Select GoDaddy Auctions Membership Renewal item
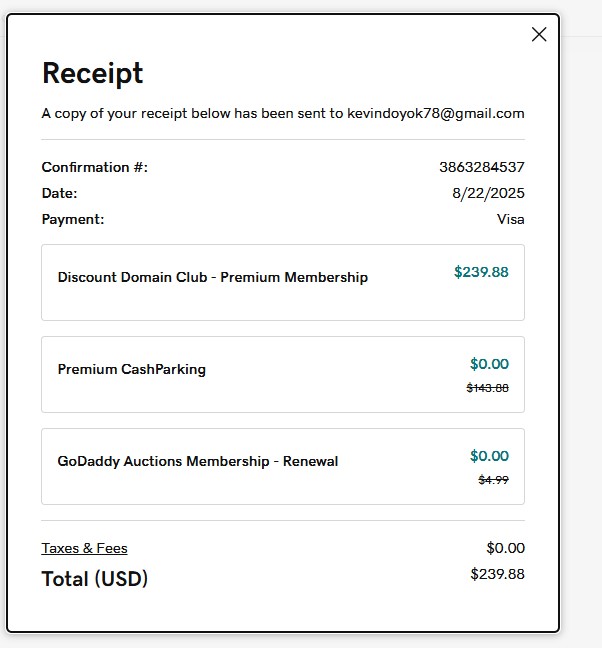 [198, 462]
